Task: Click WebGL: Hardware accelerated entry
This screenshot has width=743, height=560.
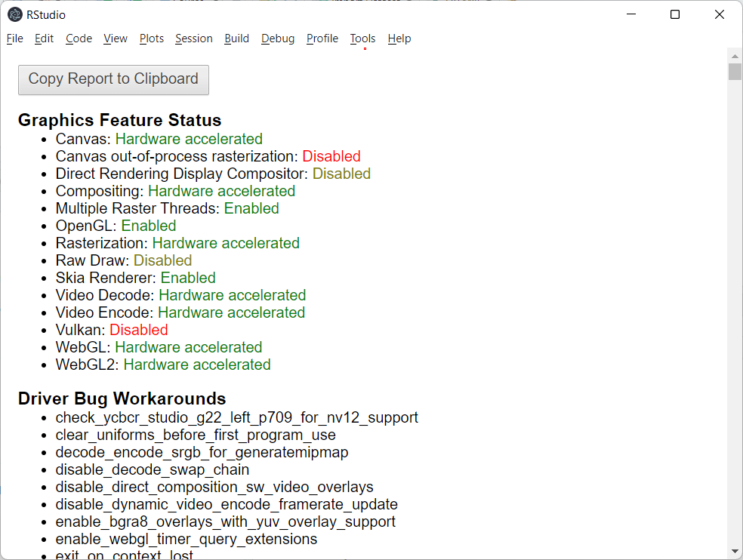Action: click(x=159, y=347)
